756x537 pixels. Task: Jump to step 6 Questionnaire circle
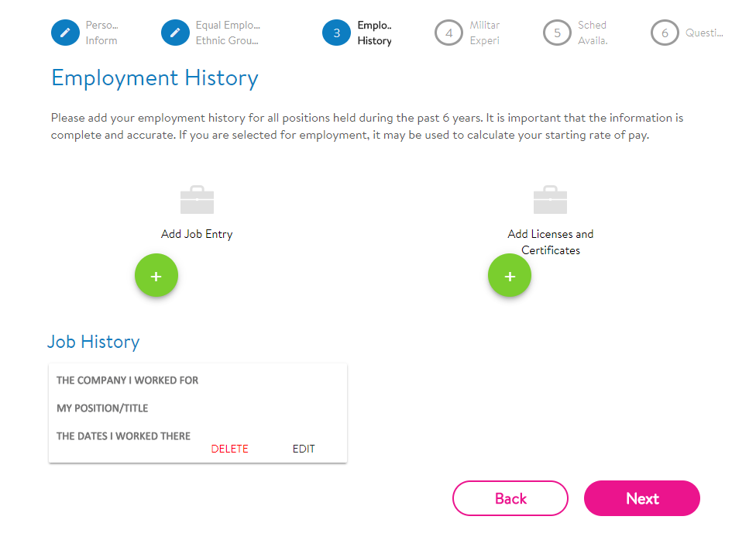click(x=665, y=33)
